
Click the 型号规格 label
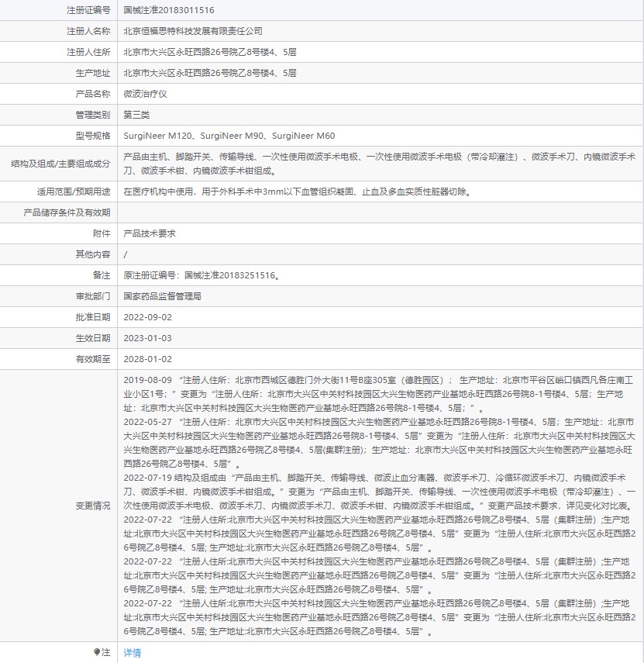93,136
